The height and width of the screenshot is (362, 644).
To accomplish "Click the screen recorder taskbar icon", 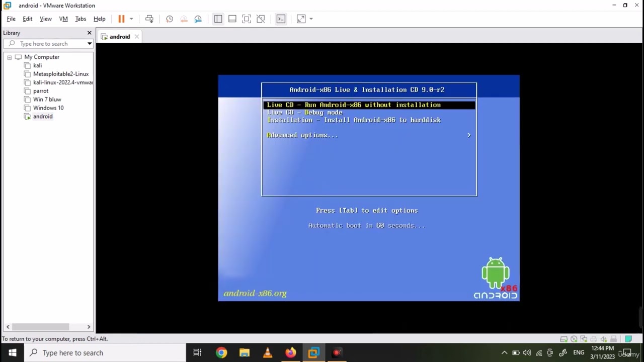I will tap(337, 353).
